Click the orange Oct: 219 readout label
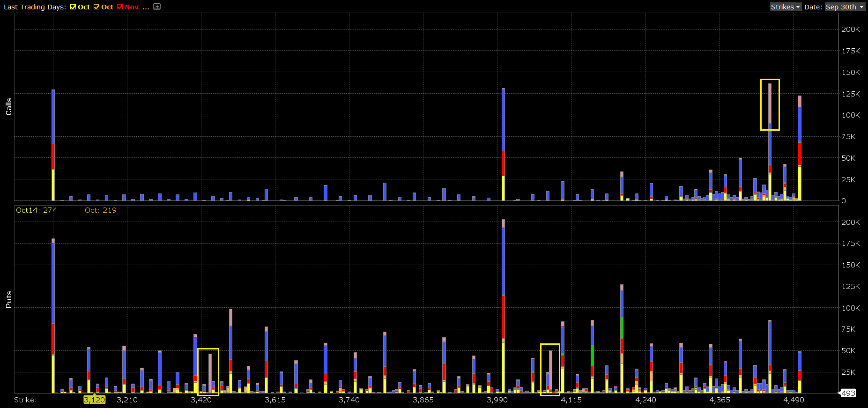Screen dimensions: 868x408 100,210
